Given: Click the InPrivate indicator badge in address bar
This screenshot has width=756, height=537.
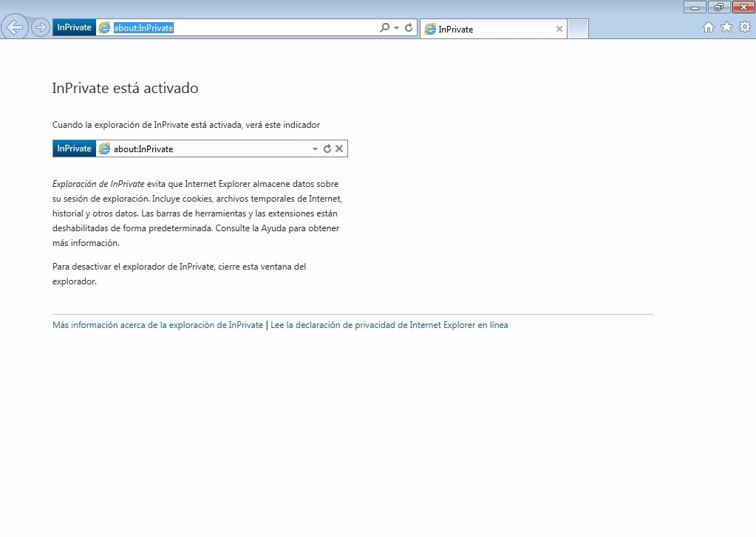Looking at the screenshot, I should [74, 27].
